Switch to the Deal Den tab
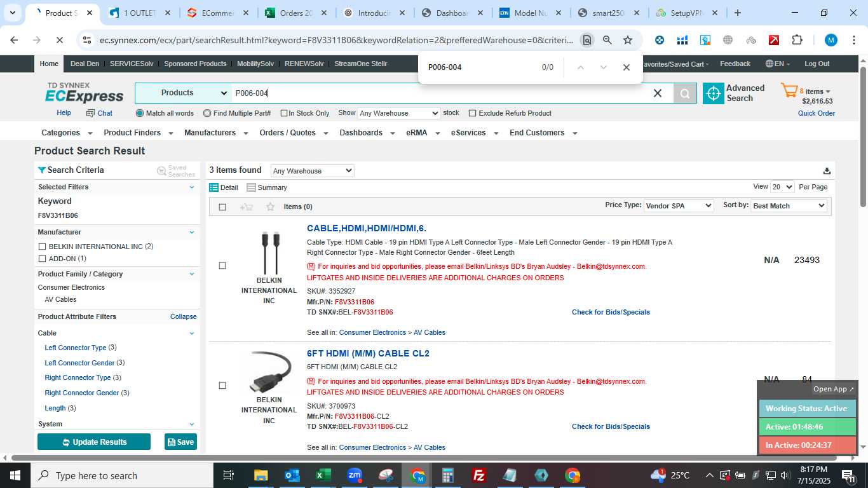 [85, 64]
